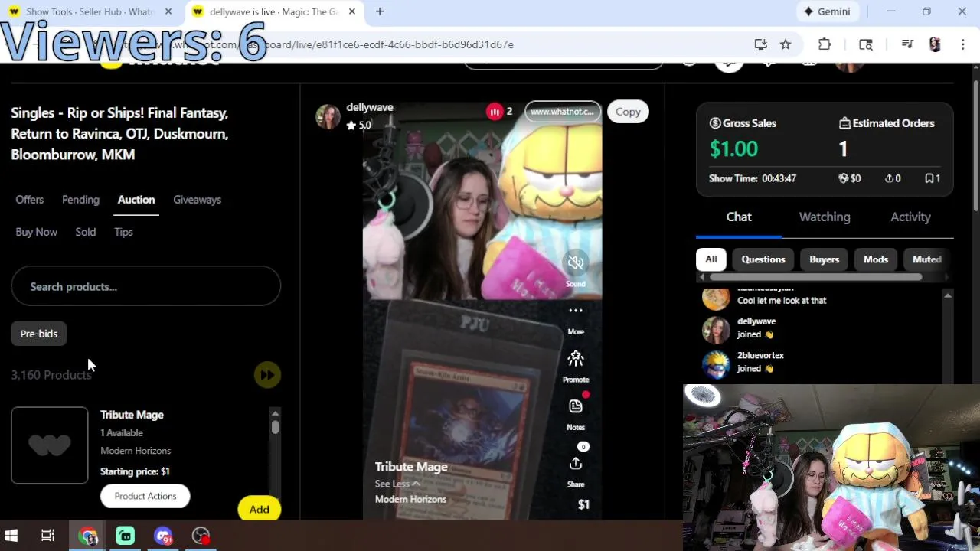Copy the stream link with Copy button
Viewport: 980px width, 551px height.
pyautogui.click(x=628, y=112)
